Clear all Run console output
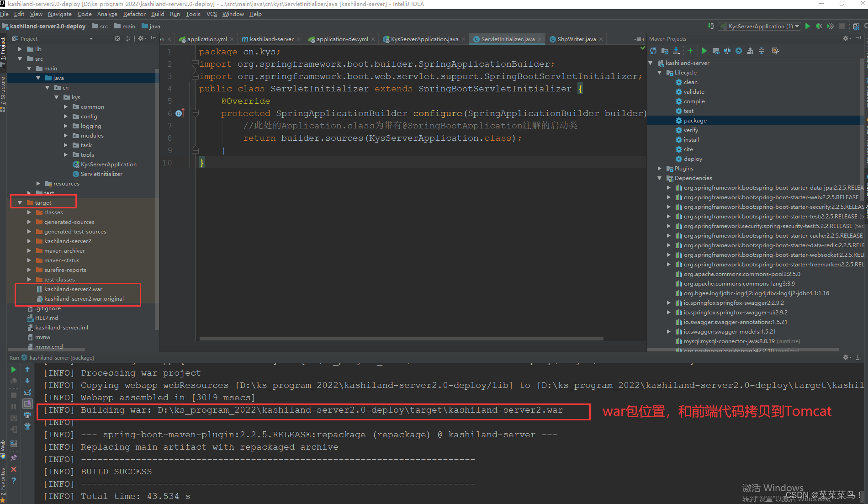 coord(27,427)
